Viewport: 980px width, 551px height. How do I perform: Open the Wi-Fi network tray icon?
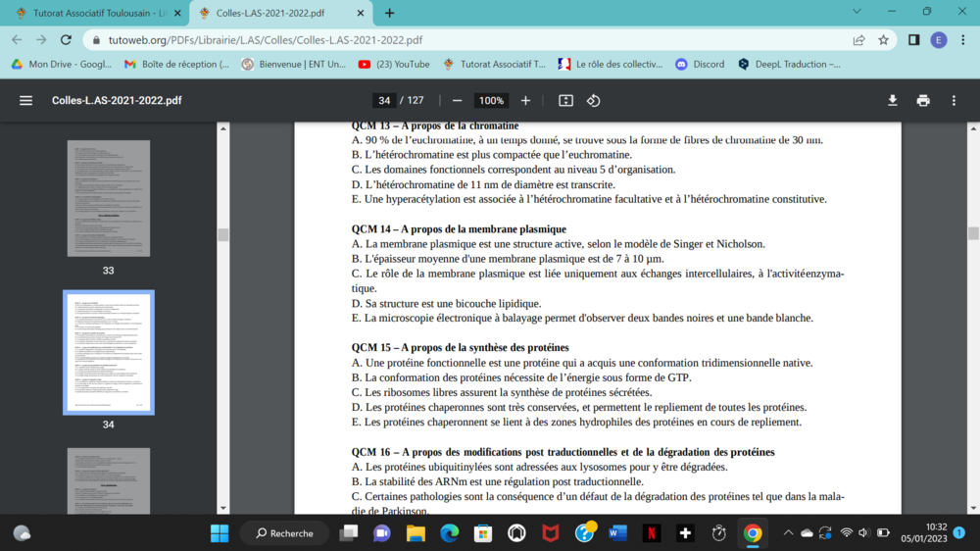847,533
